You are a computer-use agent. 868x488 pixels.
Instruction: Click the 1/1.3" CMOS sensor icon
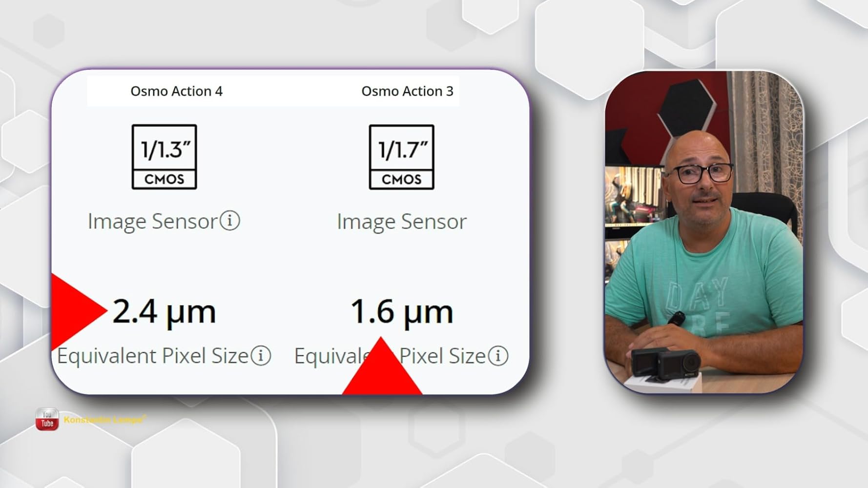click(164, 157)
